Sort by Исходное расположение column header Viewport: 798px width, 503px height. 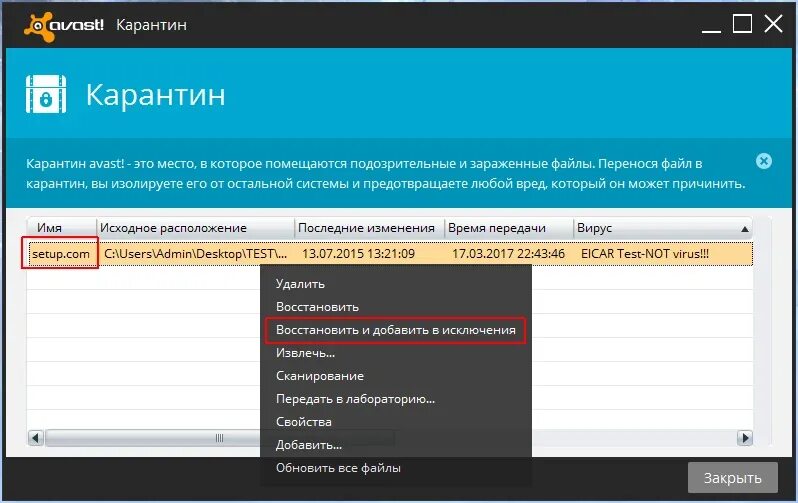pyautogui.click(x=195, y=228)
